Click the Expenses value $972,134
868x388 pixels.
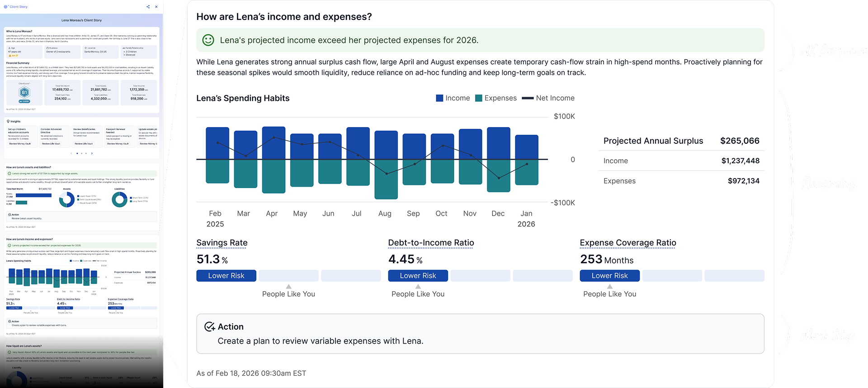click(x=743, y=181)
